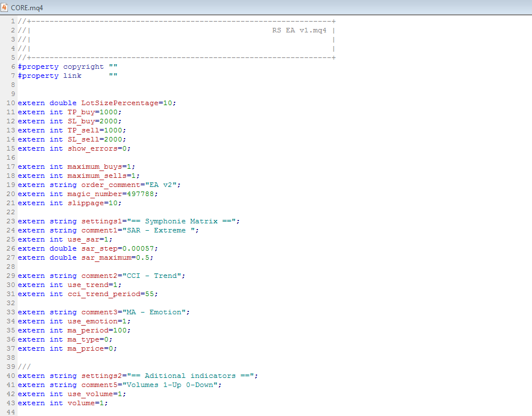Click the ma_type=0 line
The height and width of the screenshot is (416, 532).
(x=65, y=340)
